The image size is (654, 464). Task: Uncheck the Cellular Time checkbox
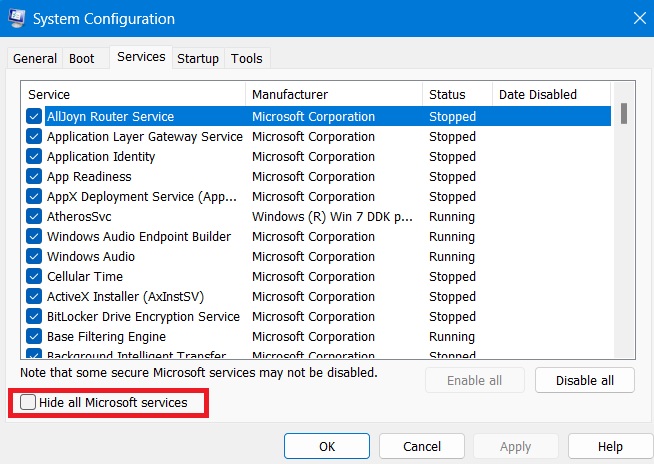[x=34, y=277]
